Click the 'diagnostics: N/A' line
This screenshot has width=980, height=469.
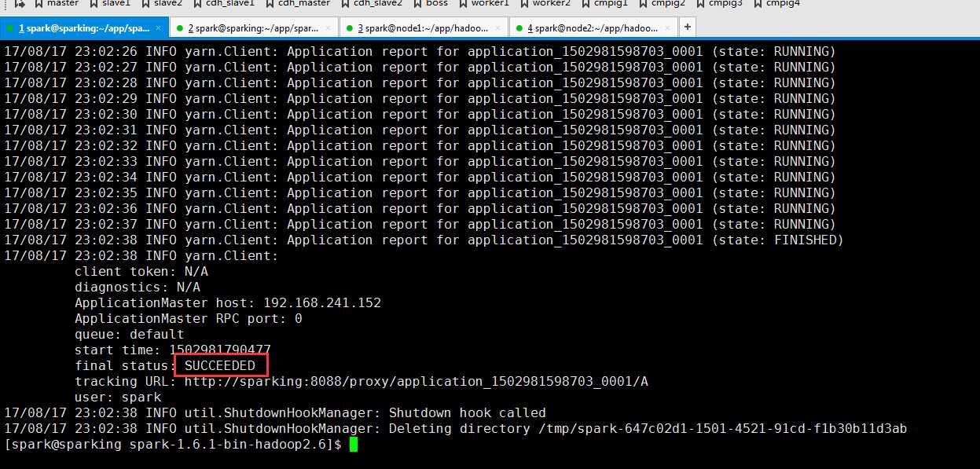coord(138,288)
